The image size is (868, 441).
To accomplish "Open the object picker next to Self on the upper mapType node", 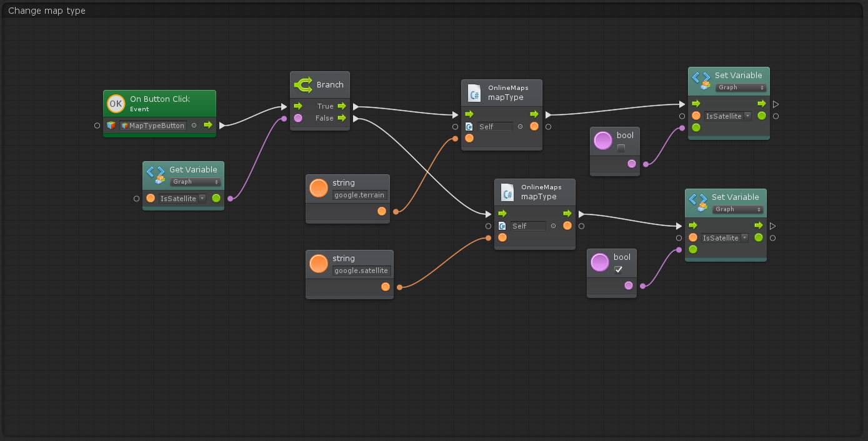I will click(520, 127).
